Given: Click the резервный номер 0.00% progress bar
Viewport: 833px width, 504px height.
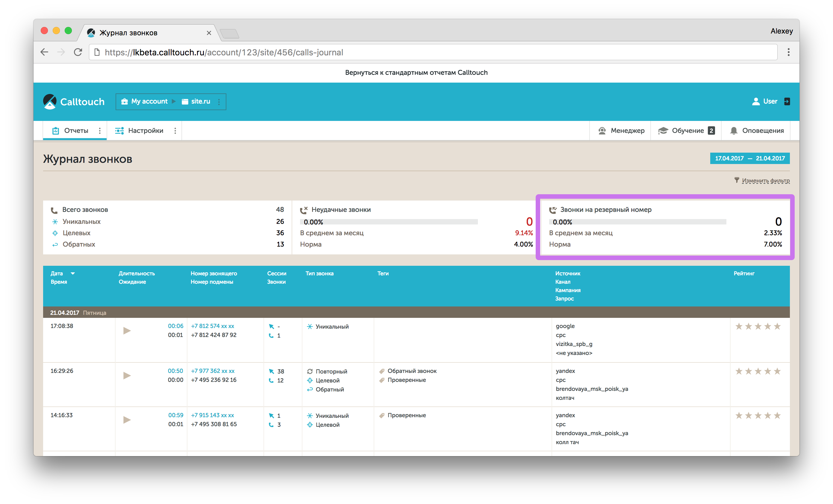Looking at the screenshot, I should (637, 222).
